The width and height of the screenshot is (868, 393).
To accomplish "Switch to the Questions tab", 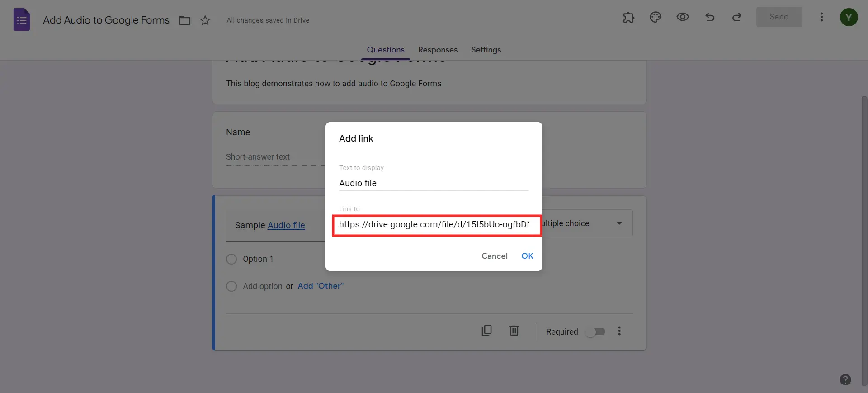I will click(x=386, y=50).
